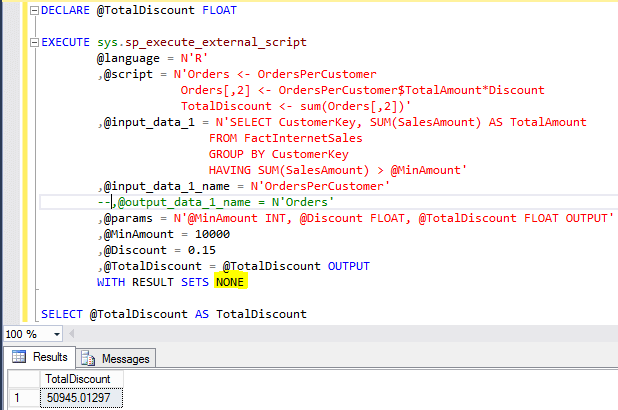Click the sp_execute_external_script procedure name
Image resolution: width=618 pixels, height=410 pixels.
pos(216,43)
